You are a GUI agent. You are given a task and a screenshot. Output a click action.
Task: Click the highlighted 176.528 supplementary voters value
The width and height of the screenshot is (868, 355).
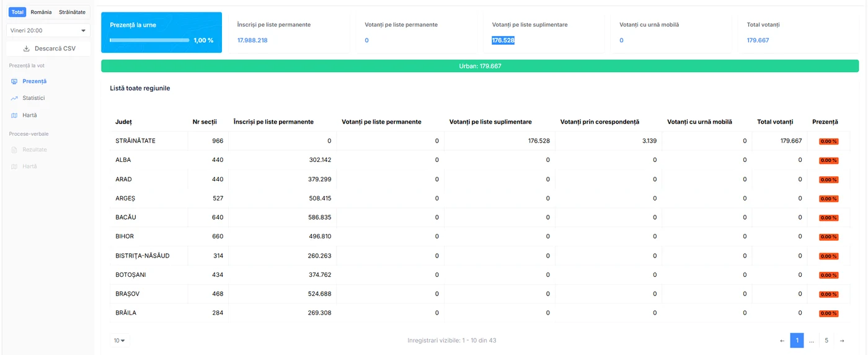(503, 40)
